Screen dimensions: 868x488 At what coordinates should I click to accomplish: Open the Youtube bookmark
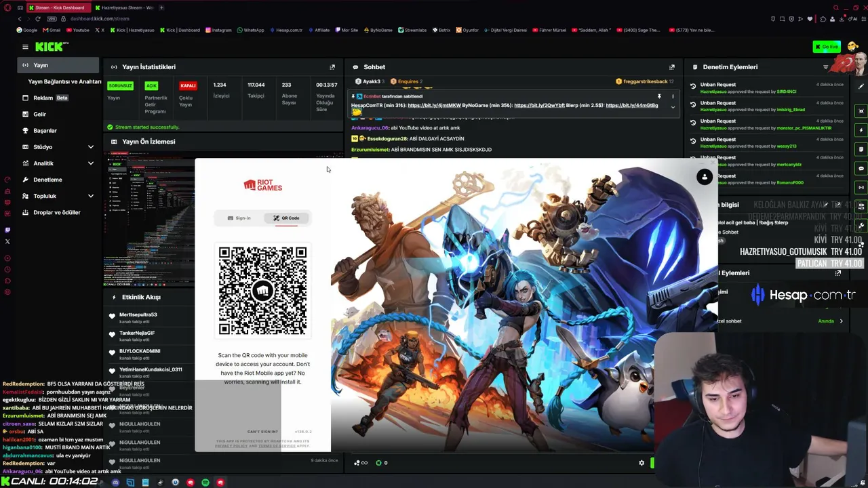(x=78, y=30)
